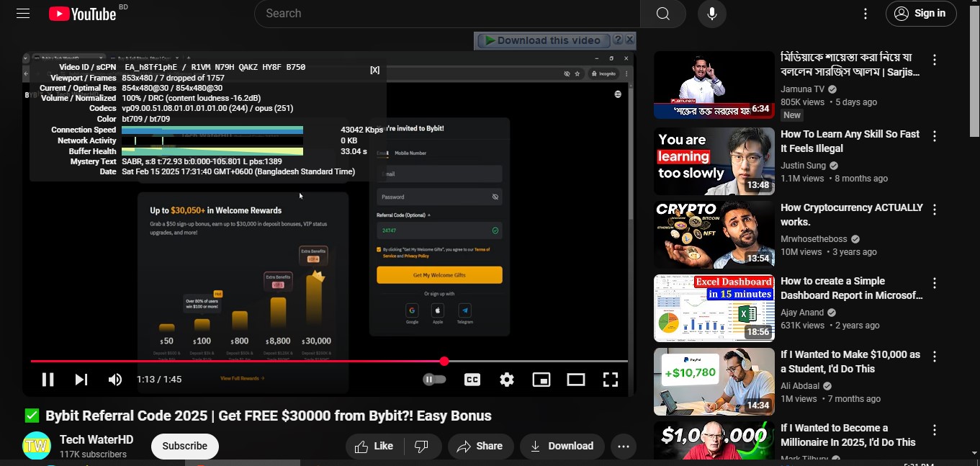This screenshot has height=466, width=980.
Task: Open options for the Jamuna TV video
Action: point(935,60)
